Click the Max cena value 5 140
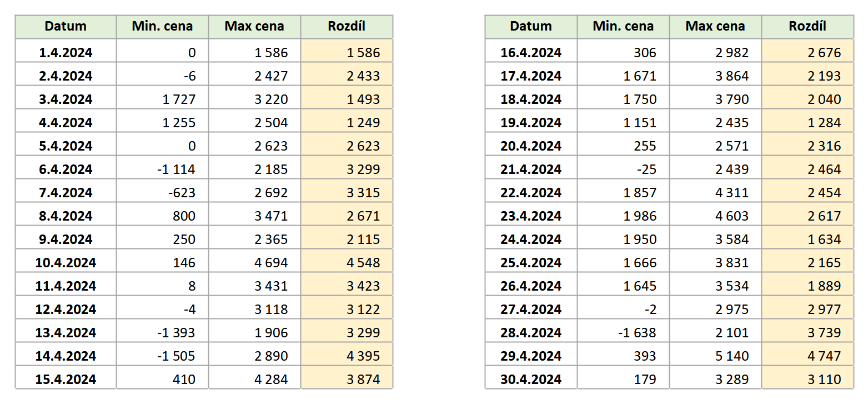Viewport: 868px width, 404px height. click(732, 356)
